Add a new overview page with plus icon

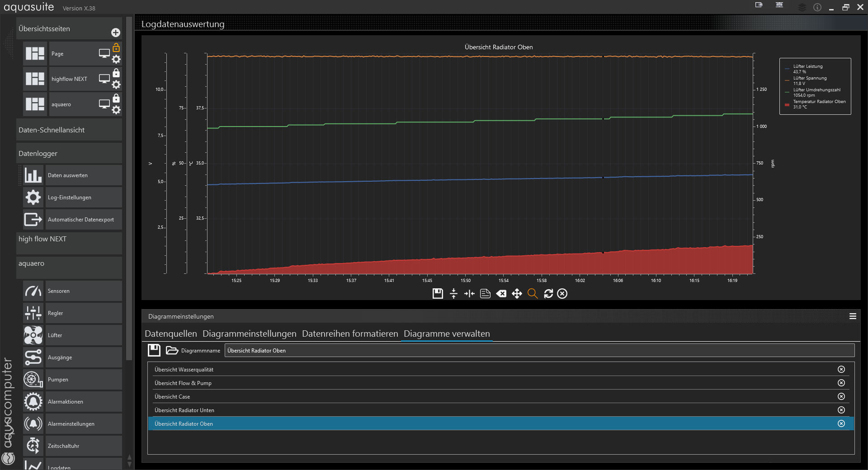(x=116, y=33)
